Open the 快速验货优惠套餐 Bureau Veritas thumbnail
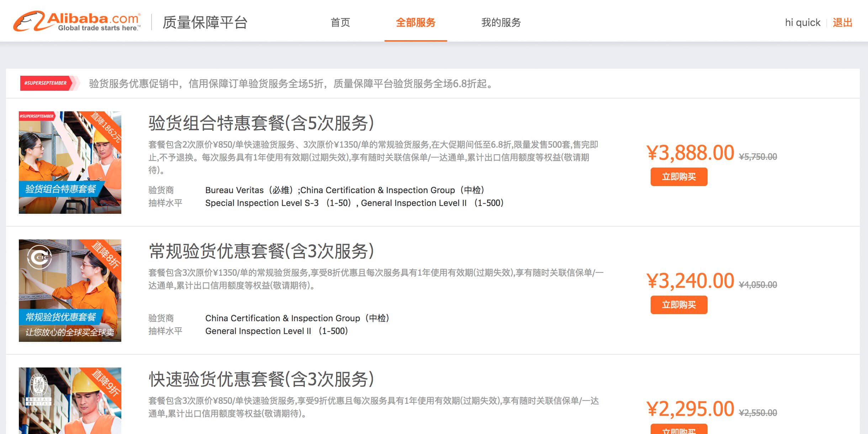The width and height of the screenshot is (868, 434). pyautogui.click(x=70, y=400)
